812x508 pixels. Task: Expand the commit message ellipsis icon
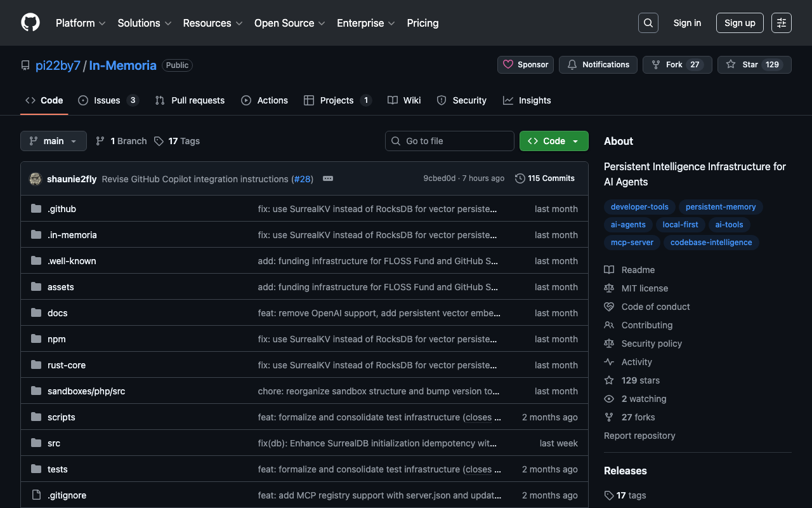click(328, 178)
